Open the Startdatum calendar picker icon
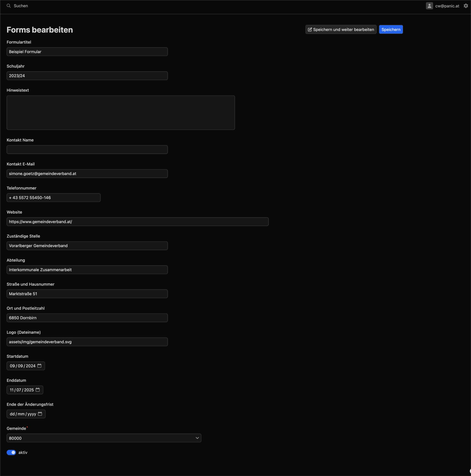The width and height of the screenshot is (471, 476). tap(39, 366)
